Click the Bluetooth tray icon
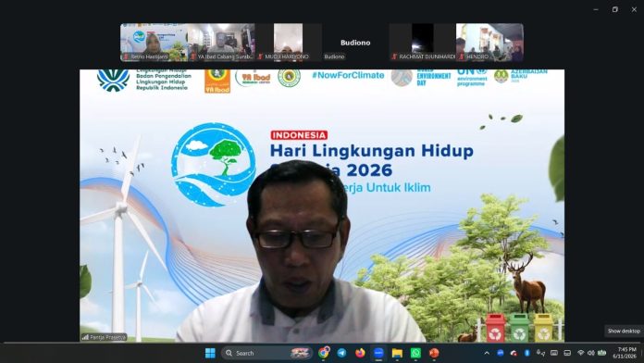The image size is (644, 363). pyautogui.click(x=526, y=353)
